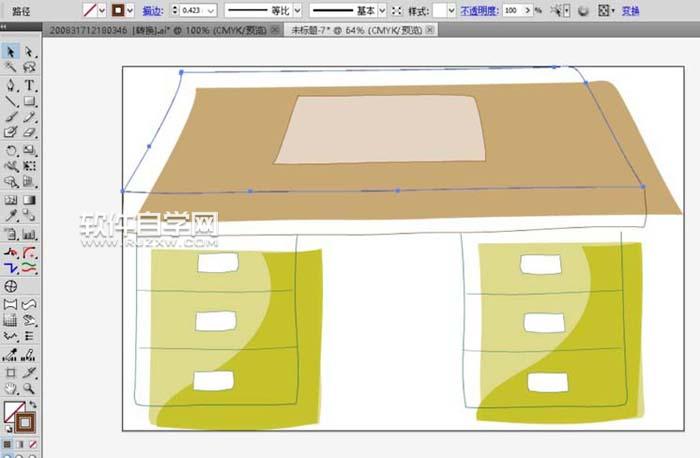Select the Warp tool
This screenshot has width=700, height=458.
11,166
